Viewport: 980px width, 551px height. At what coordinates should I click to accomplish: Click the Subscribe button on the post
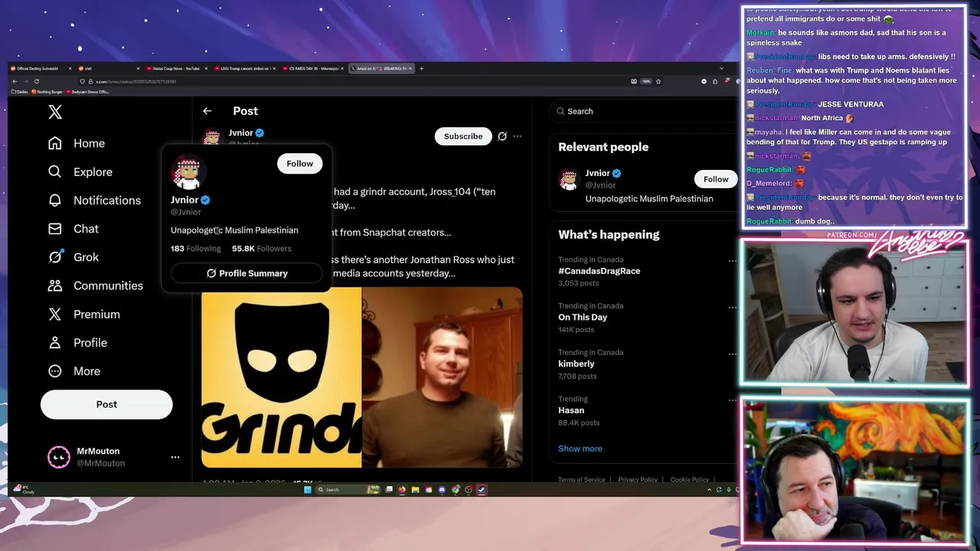(463, 136)
